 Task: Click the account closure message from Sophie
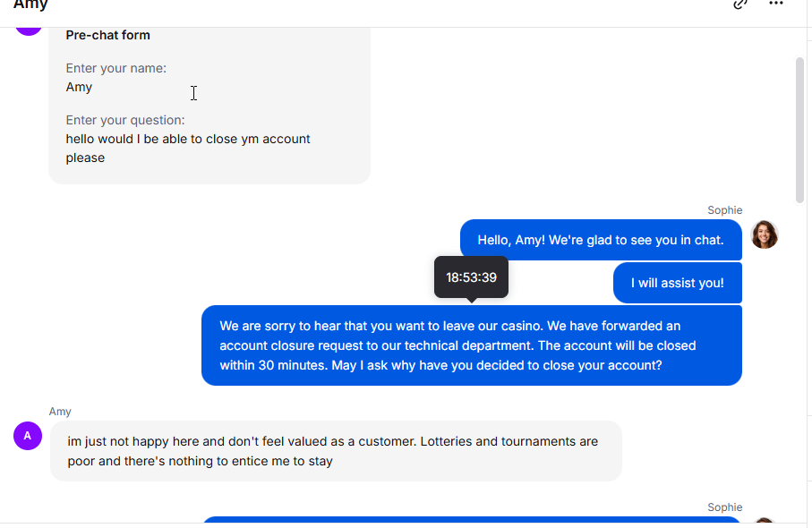pyautogui.click(x=472, y=345)
